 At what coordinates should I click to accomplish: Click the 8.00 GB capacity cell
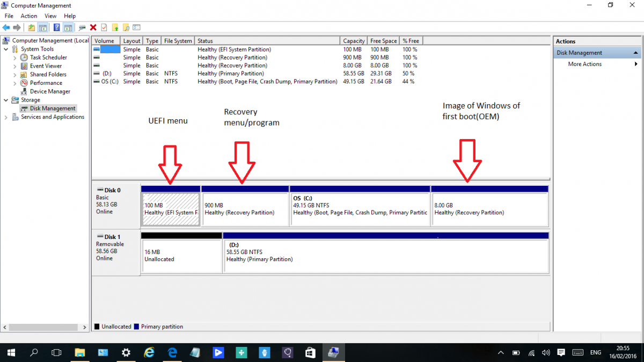click(x=352, y=66)
